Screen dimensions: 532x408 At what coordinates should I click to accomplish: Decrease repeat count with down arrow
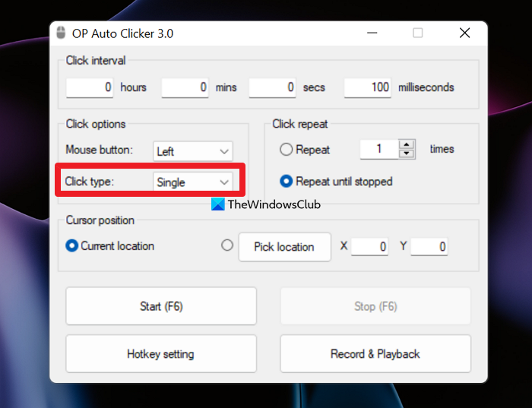point(408,153)
